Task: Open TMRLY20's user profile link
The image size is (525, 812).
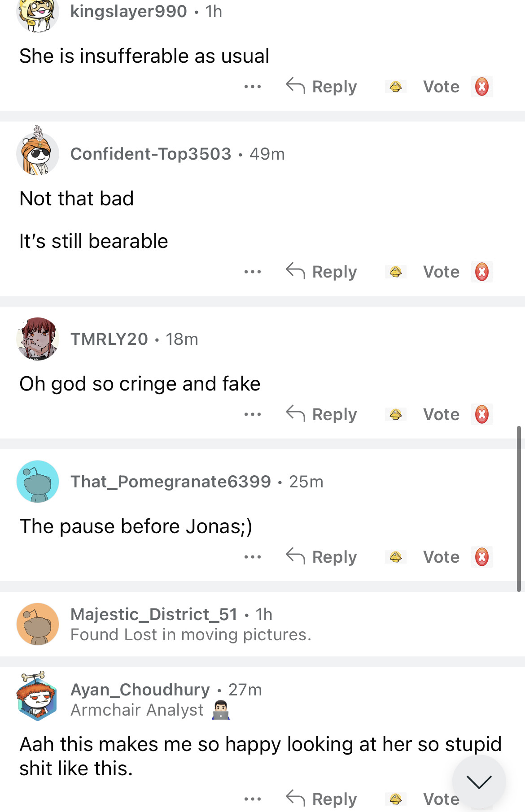Action: 109,339
